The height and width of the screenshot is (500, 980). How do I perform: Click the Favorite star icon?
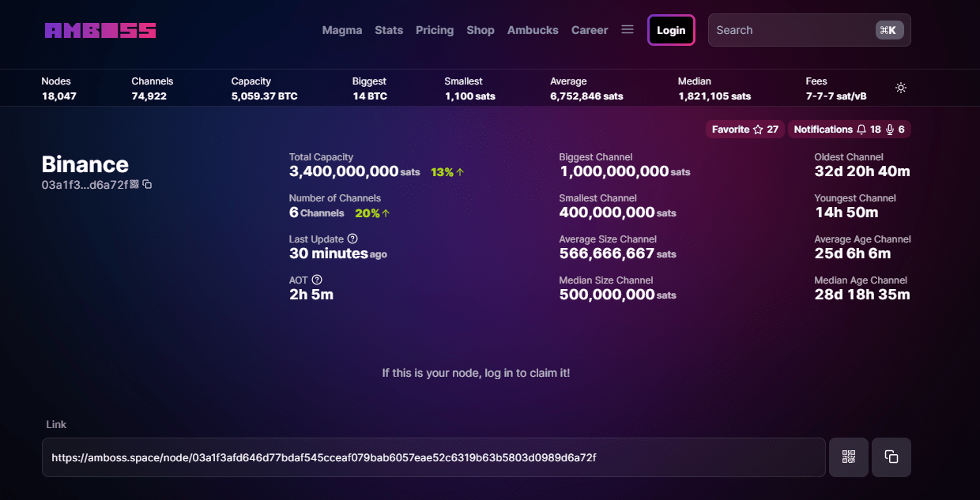tap(758, 130)
